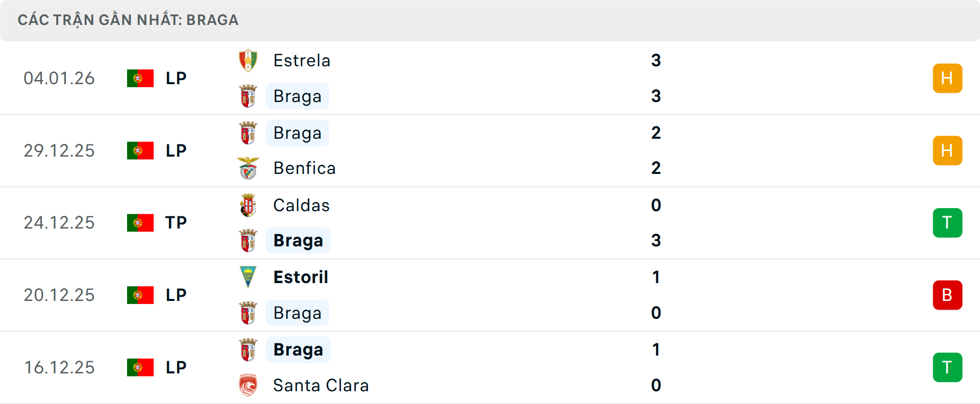Click the Estrela club crest
980x404 pixels.
[248, 61]
